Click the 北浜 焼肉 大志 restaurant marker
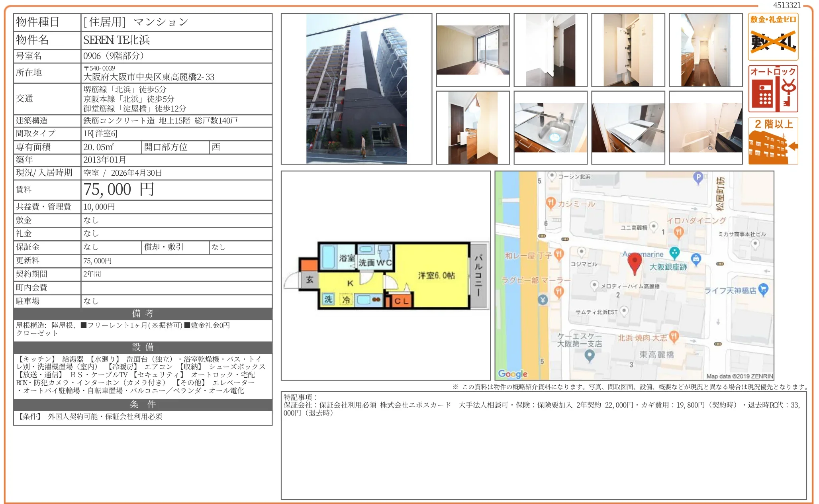Screen dimensions: 819x504 [674, 336]
